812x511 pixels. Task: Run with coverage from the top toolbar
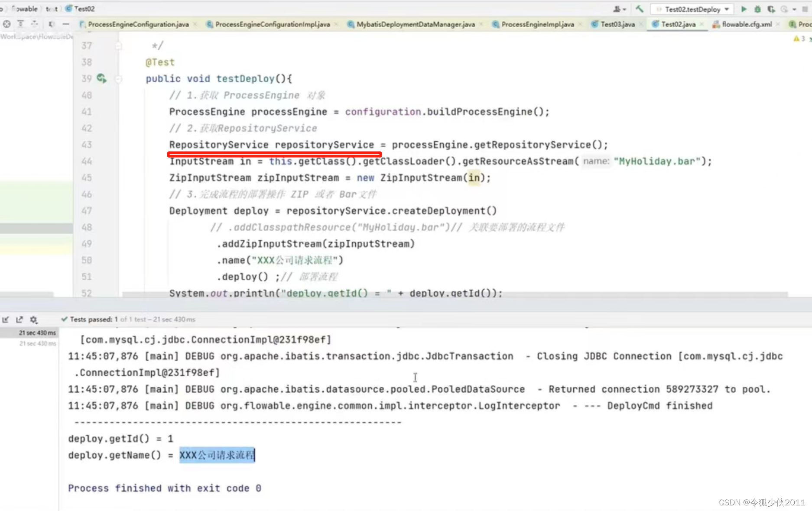point(771,9)
